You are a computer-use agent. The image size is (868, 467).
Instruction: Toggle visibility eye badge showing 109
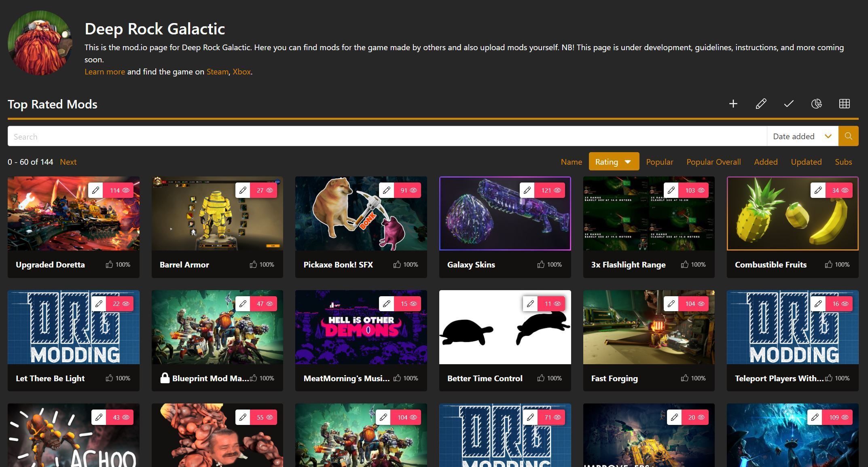pos(837,417)
